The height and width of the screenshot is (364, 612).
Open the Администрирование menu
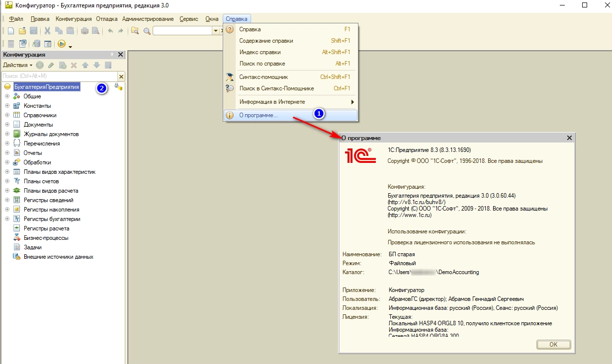[x=148, y=19]
